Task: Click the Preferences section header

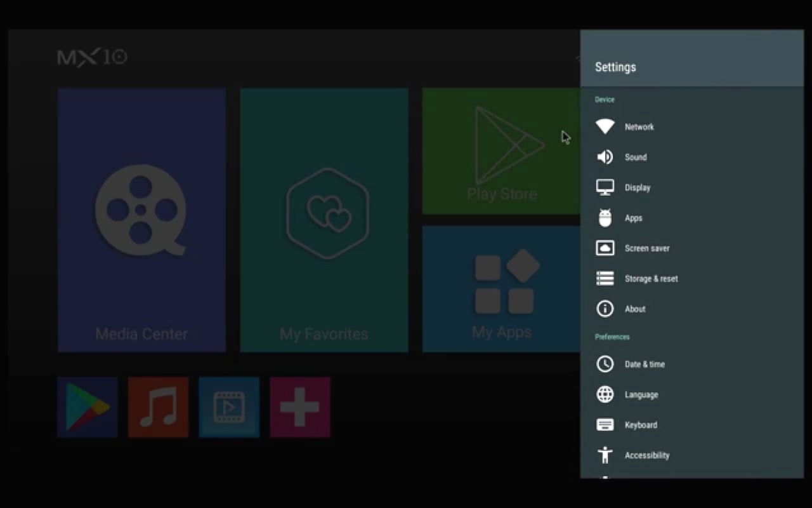Action: pos(612,337)
